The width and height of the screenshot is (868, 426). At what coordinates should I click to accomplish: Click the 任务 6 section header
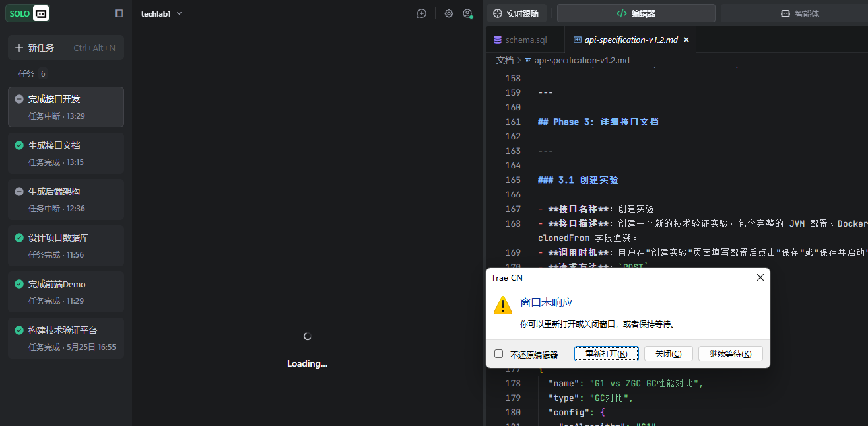32,74
